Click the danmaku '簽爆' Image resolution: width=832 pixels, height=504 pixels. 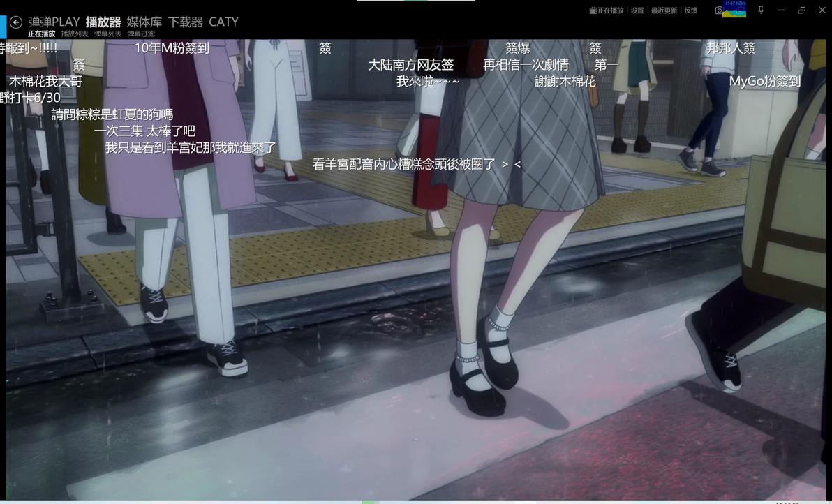(517, 48)
